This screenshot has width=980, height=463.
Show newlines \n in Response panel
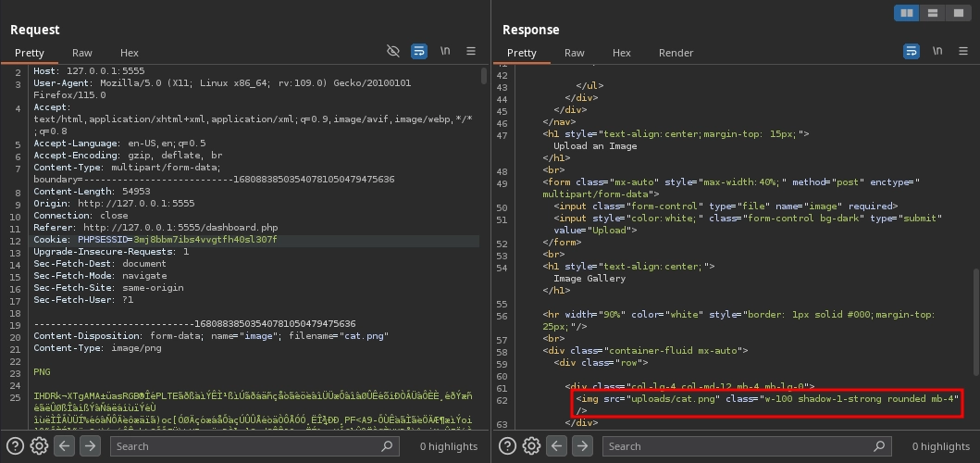tap(937, 51)
